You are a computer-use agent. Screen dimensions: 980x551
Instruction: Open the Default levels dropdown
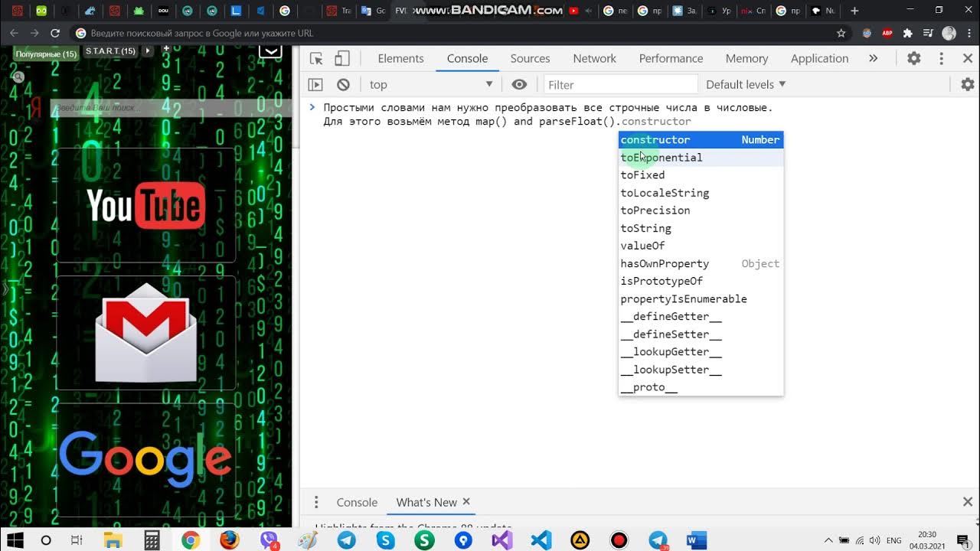coord(746,85)
